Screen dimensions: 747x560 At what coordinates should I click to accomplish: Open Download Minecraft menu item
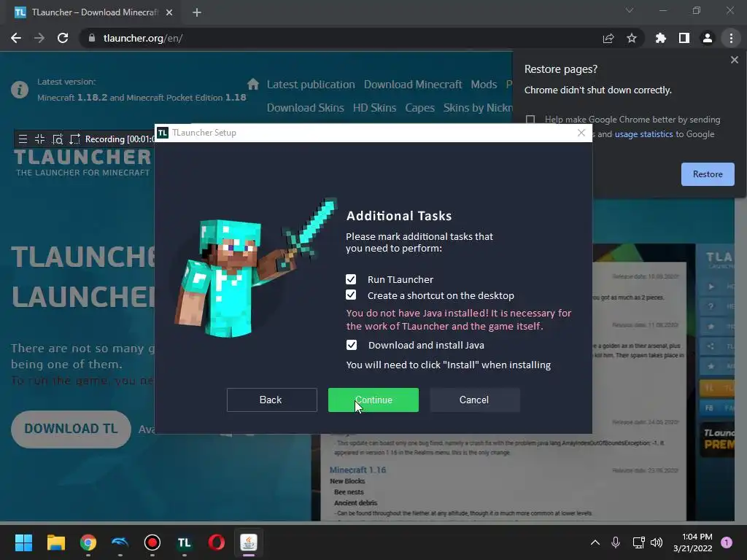[x=413, y=85]
